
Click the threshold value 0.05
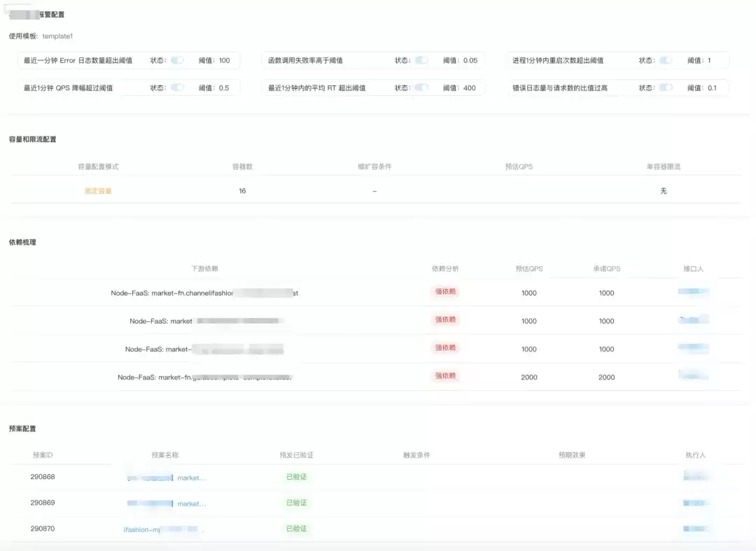[x=470, y=60]
